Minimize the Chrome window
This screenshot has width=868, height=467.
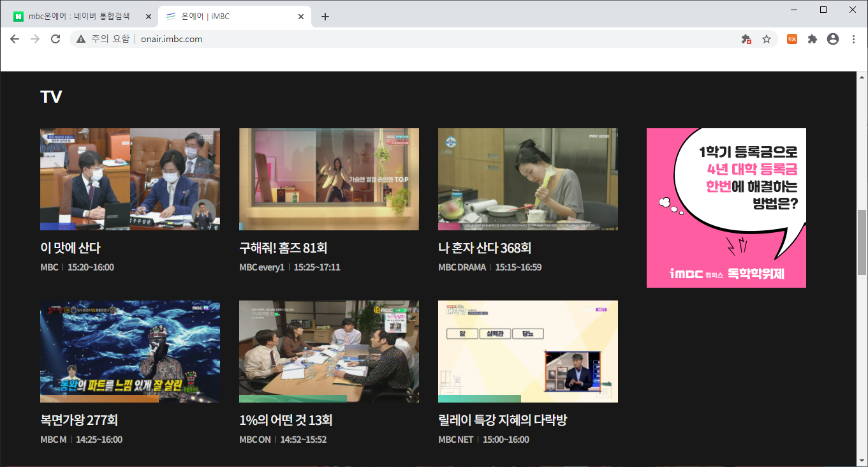pos(795,9)
